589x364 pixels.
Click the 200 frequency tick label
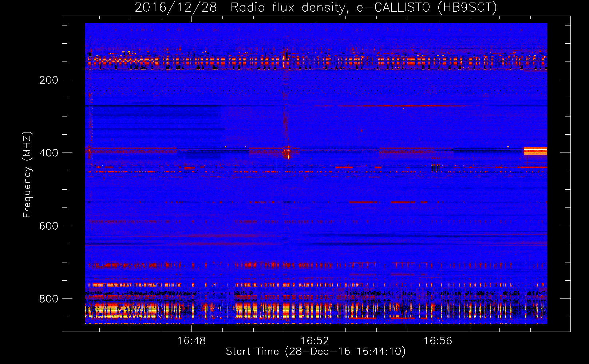click(49, 80)
